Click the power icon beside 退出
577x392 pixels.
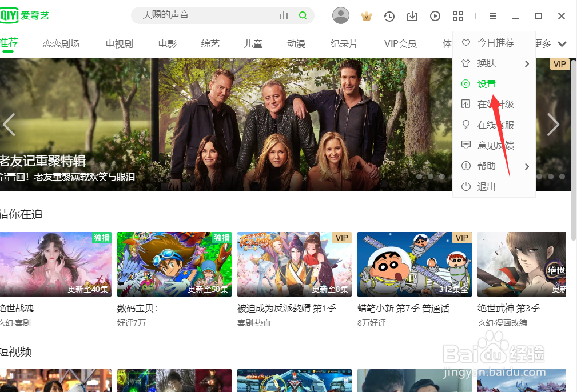coord(466,186)
